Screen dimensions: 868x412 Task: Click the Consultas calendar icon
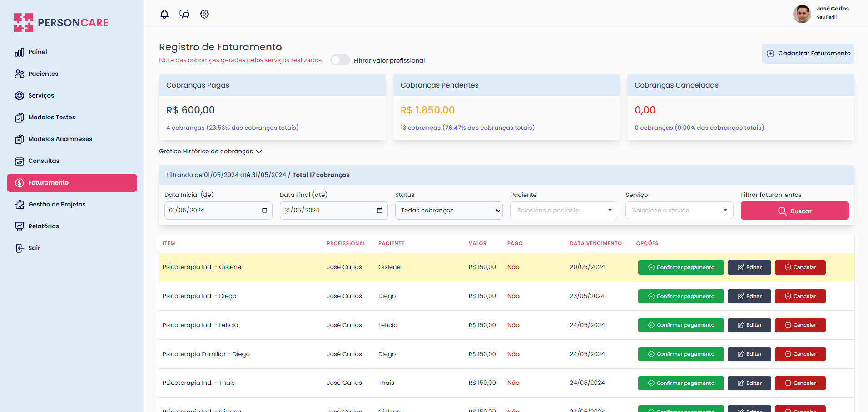coord(20,161)
